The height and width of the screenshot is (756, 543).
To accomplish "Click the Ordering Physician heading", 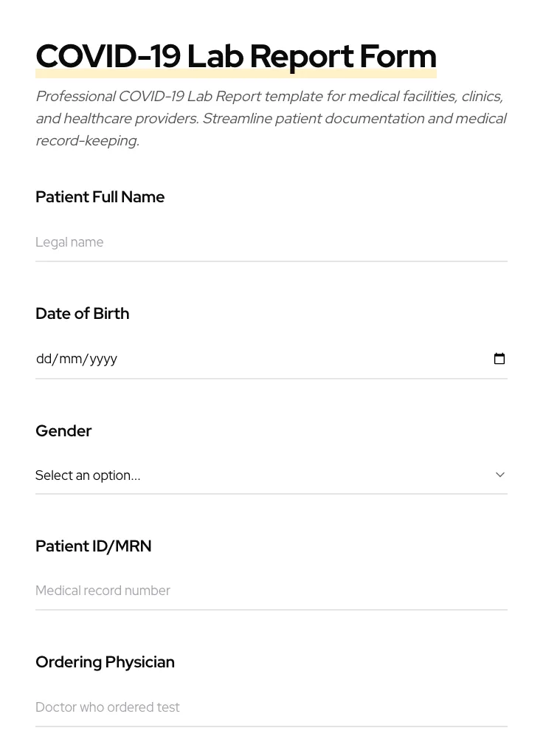I will click(105, 661).
